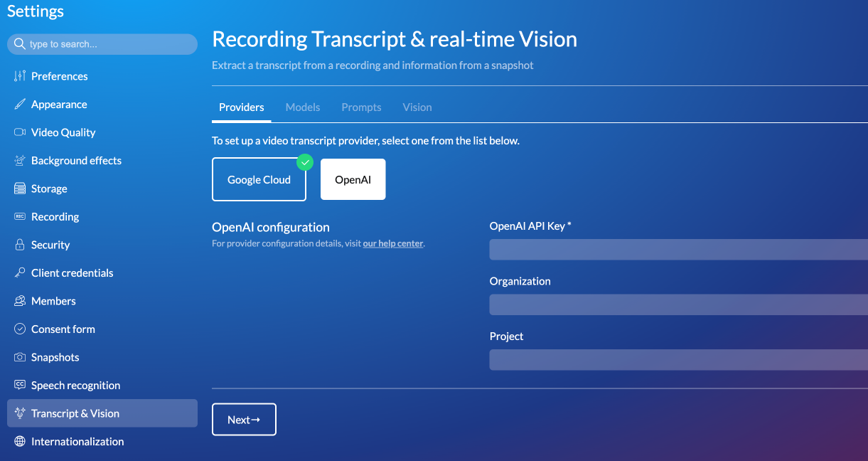Select Google Cloud as transcript provider
Image resolution: width=868 pixels, height=461 pixels.
coord(259,180)
